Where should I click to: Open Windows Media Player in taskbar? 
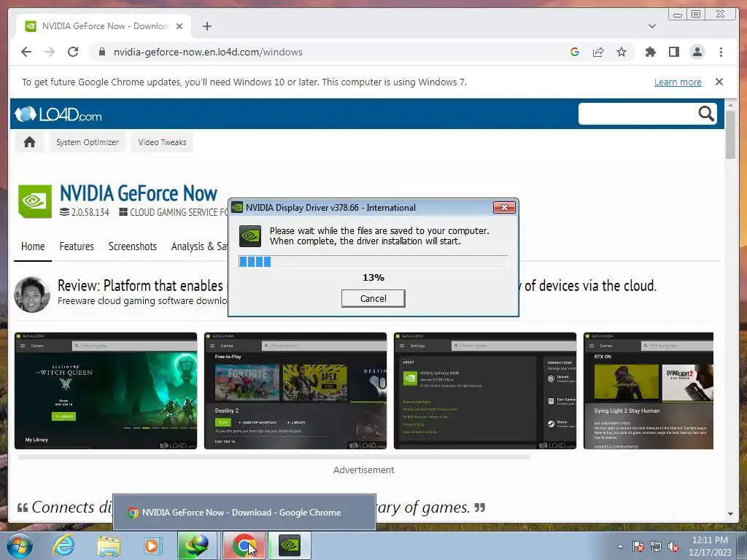152,545
